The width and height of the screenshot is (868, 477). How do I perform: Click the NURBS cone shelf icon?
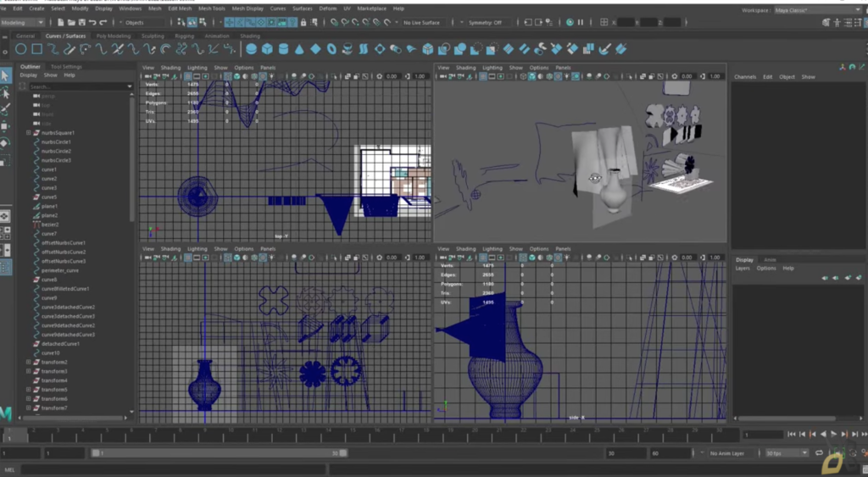click(299, 49)
